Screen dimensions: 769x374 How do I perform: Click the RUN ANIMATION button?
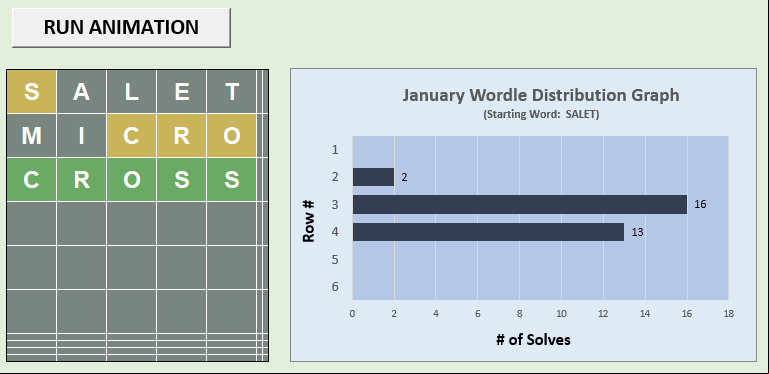pos(121,27)
